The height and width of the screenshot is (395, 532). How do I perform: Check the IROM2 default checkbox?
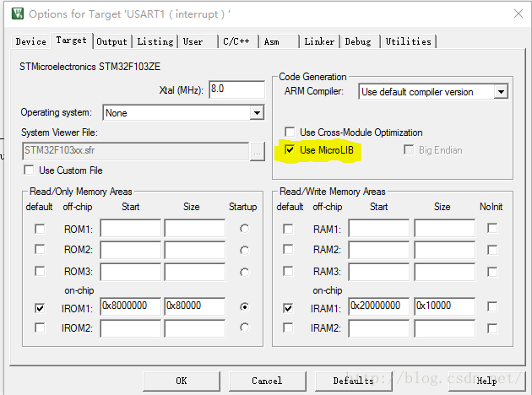point(40,327)
